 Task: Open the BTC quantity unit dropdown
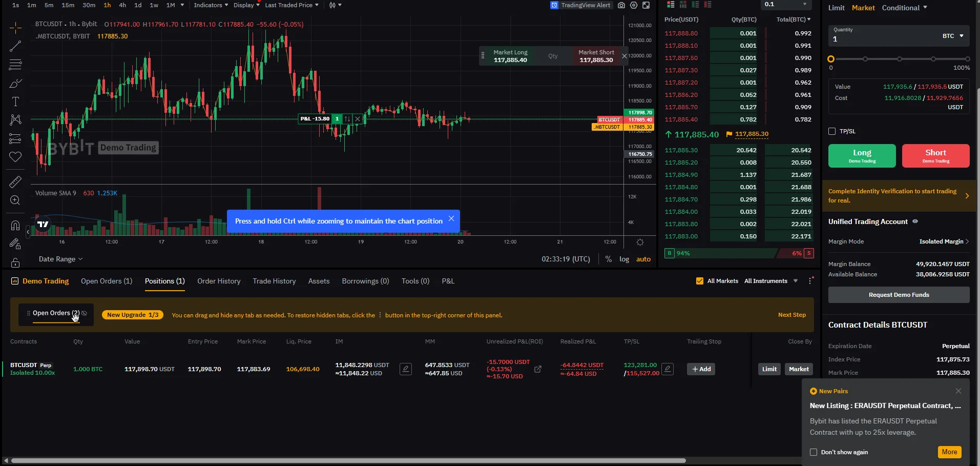point(953,36)
